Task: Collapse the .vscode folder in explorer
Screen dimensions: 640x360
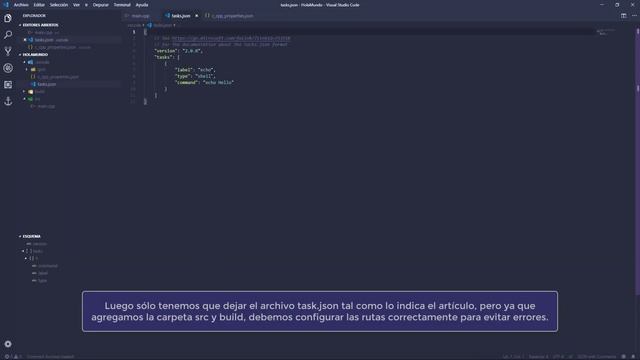Action: 25,62
